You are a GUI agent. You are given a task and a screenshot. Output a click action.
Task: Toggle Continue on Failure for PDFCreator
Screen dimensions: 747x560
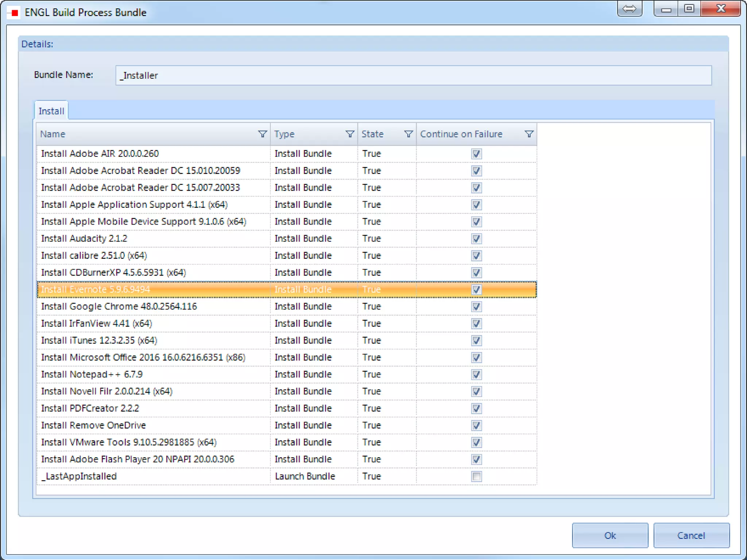(x=476, y=408)
